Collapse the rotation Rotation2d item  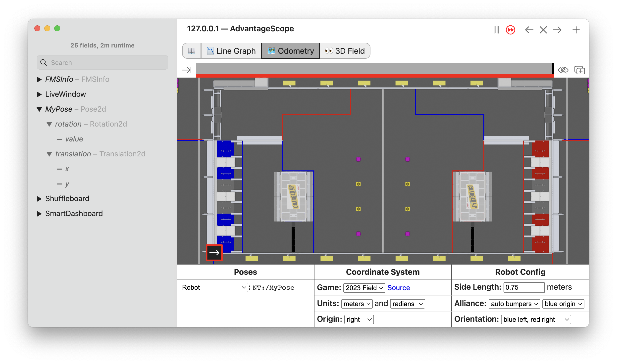49,124
